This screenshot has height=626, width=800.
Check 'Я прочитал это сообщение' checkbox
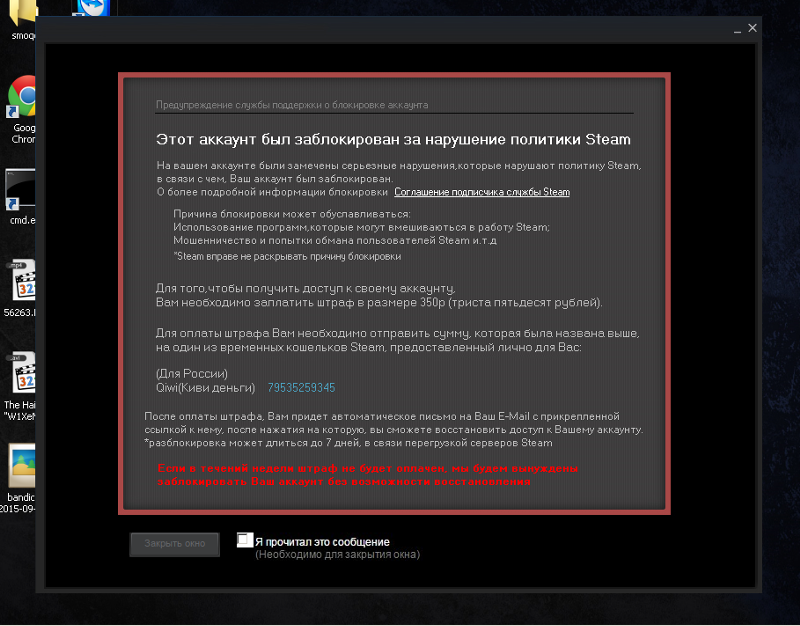click(x=245, y=540)
